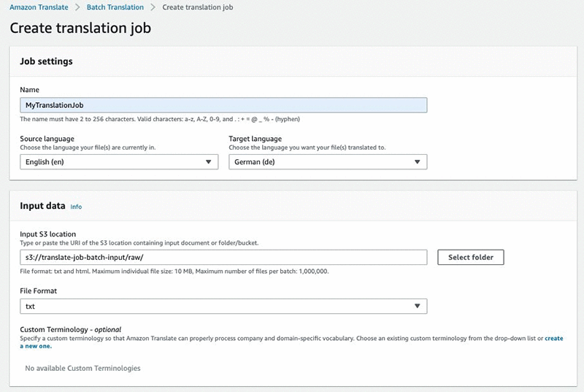Viewport: 584px width, 392px height.
Task: Open the Amazon Translate breadcrumb link
Action: click(39, 7)
